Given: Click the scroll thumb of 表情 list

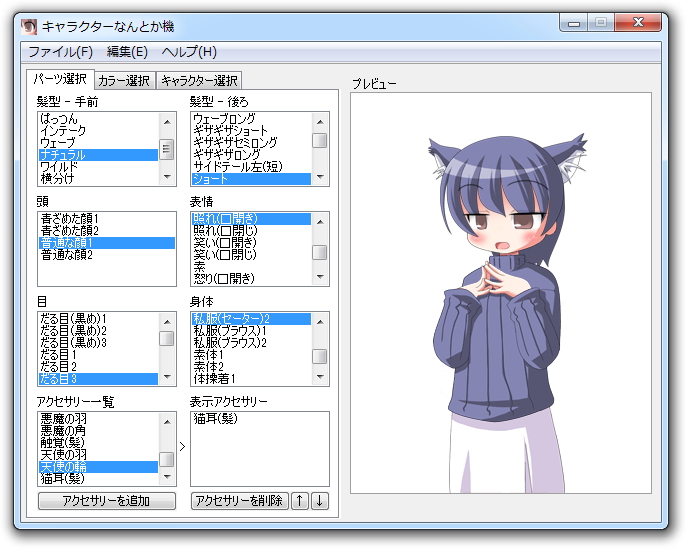Looking at the screenshot, I should point(320,252).
